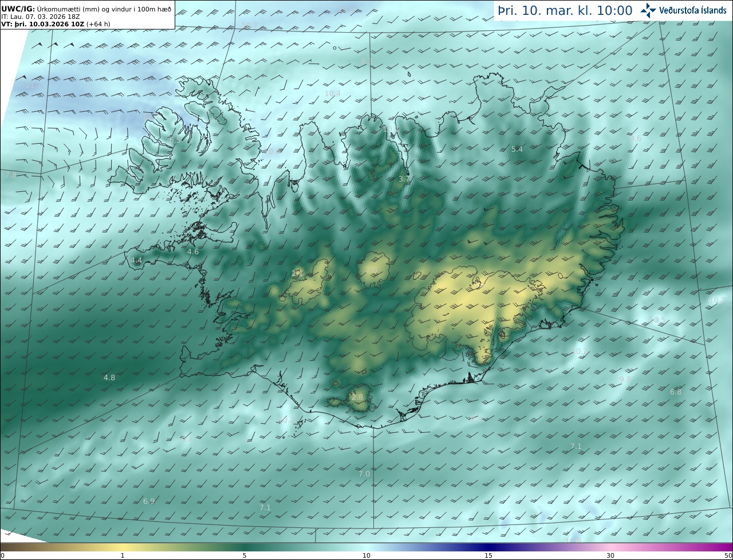Click the 7.0 value label
Viewport: 733px width, 560px height.
click(x=364, y=474)
